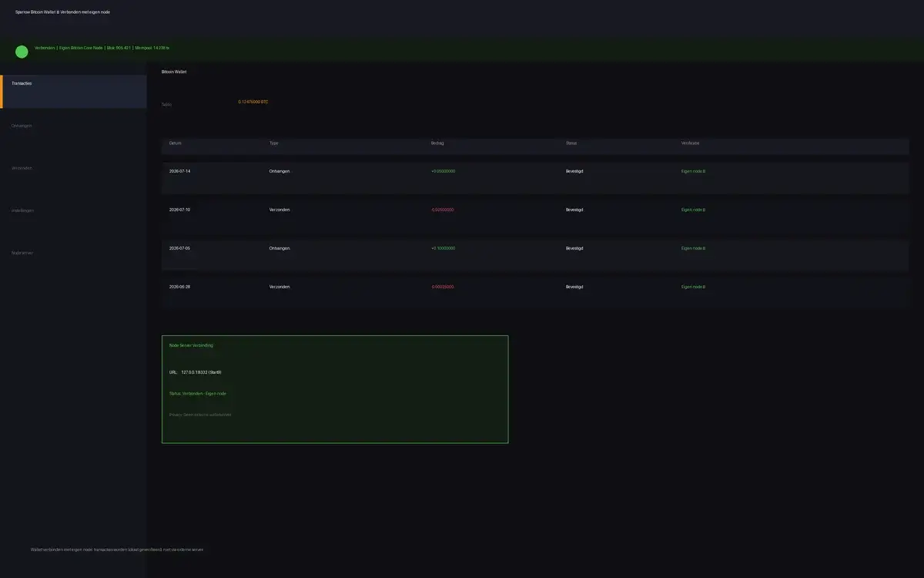Click Bevestigd status in 2026-07-05 row
Viewport: 924px width, 578px height.
coord(574,248)
